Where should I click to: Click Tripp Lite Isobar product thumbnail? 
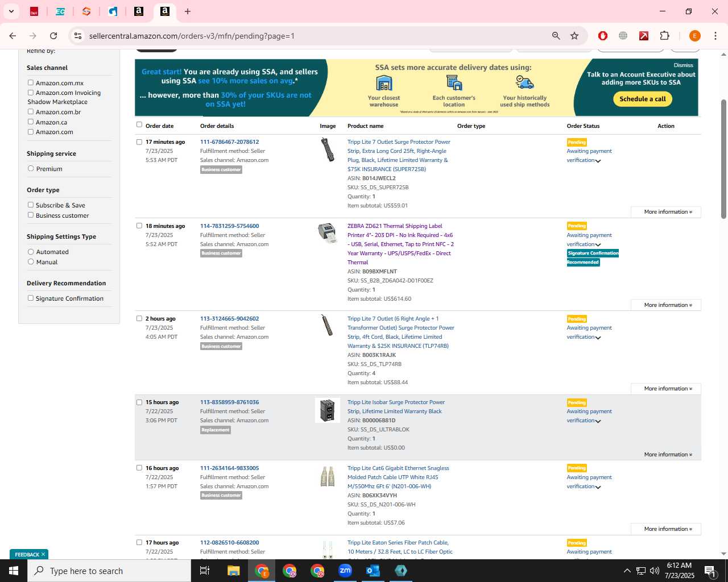[328, 410]
